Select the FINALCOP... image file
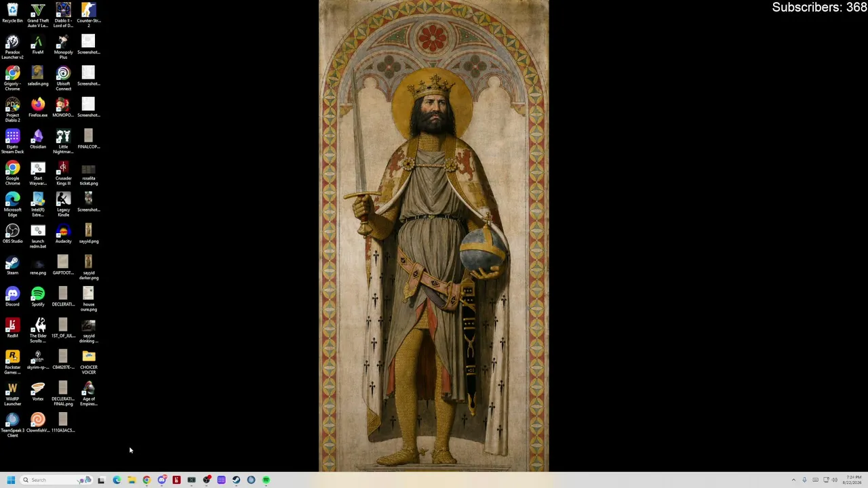868x488 pixels. [88, 139]
